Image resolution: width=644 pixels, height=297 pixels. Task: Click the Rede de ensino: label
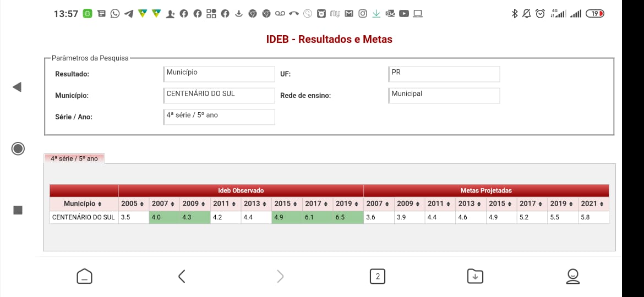[305, 96]
